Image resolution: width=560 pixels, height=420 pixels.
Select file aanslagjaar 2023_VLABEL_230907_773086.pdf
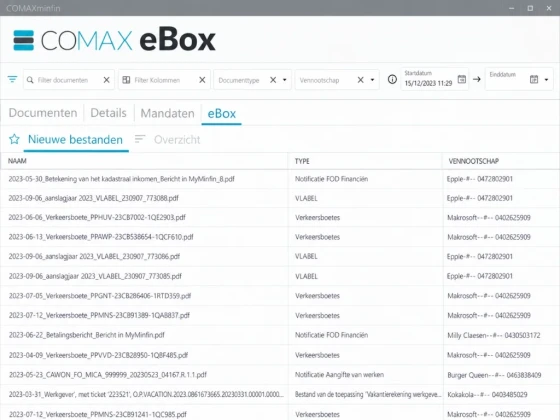(94, 256)
